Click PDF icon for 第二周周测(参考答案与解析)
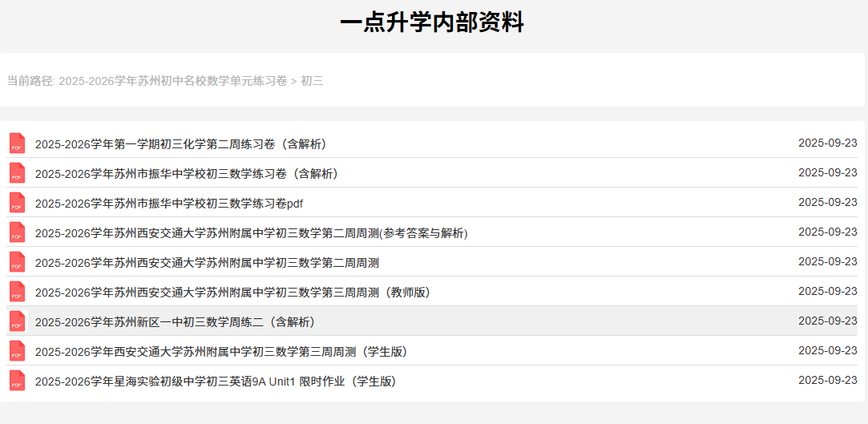Screen dimensions: 868x424 (x=17, y=232)
